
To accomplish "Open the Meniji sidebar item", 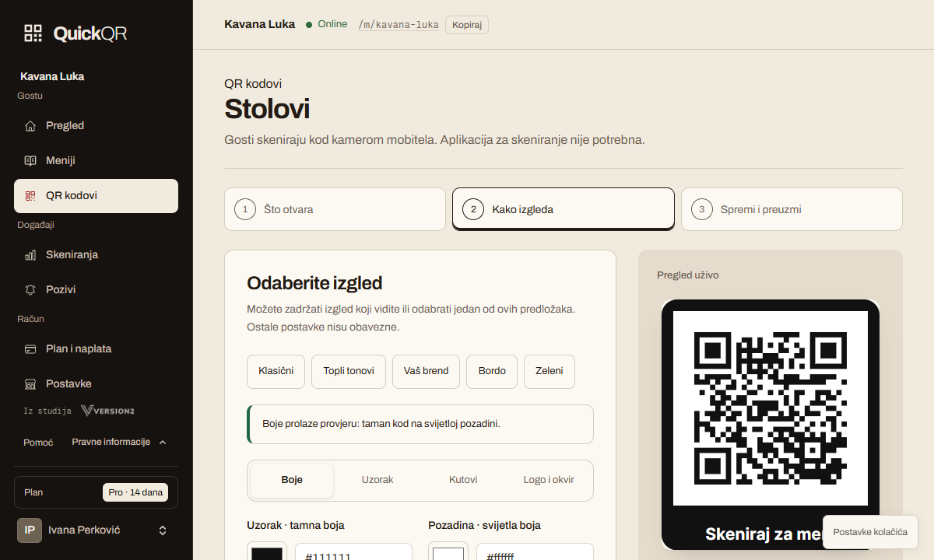I will coord(96,161).
